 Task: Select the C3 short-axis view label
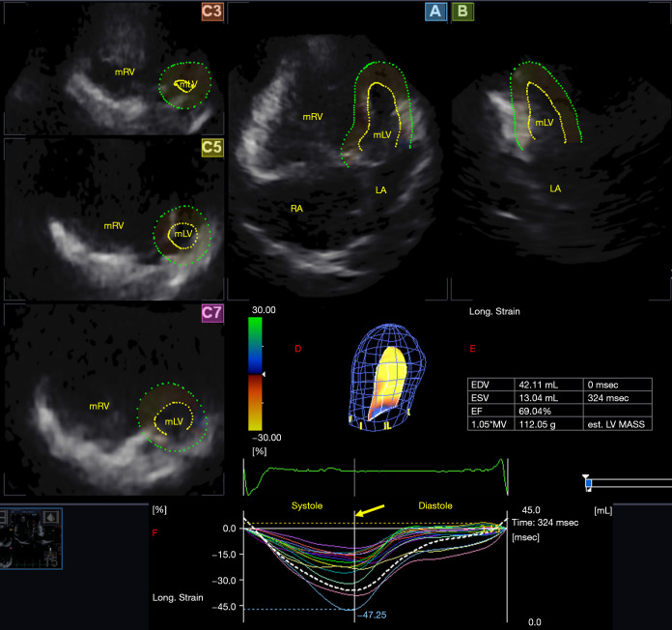pos(212,13)
